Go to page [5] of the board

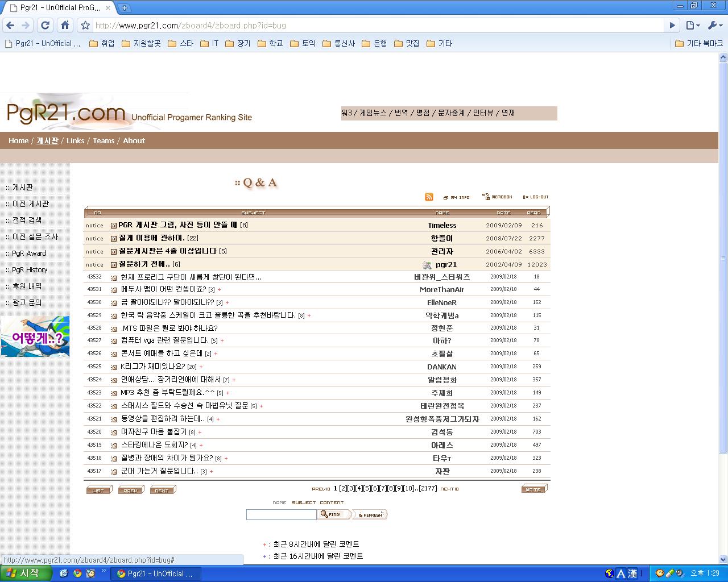[x=367, y=489]
